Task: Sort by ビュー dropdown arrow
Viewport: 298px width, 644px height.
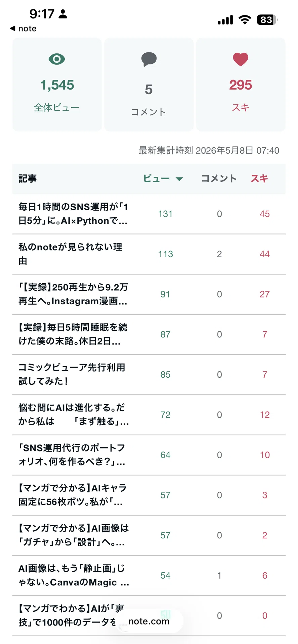Action: [x=179, y=179]
